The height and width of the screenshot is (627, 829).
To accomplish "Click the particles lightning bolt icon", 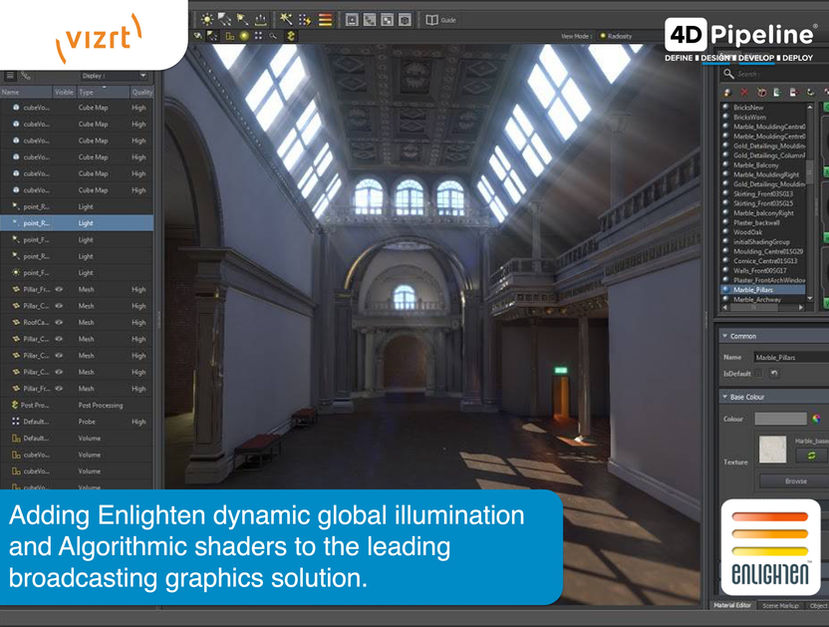I will point(305,20).
